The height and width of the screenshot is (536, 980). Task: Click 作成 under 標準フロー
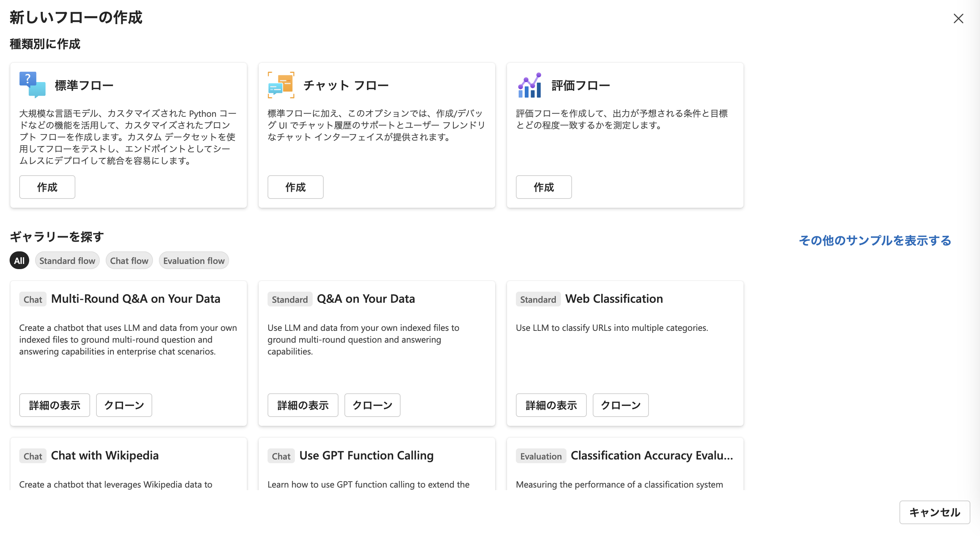(x=47, y=187)
